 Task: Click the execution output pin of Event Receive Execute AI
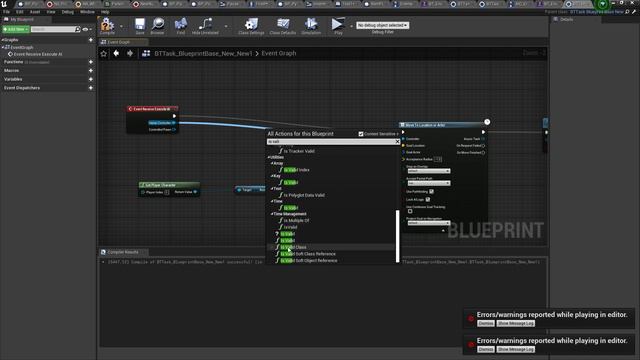pyautogui.click(x=174, y=116)
